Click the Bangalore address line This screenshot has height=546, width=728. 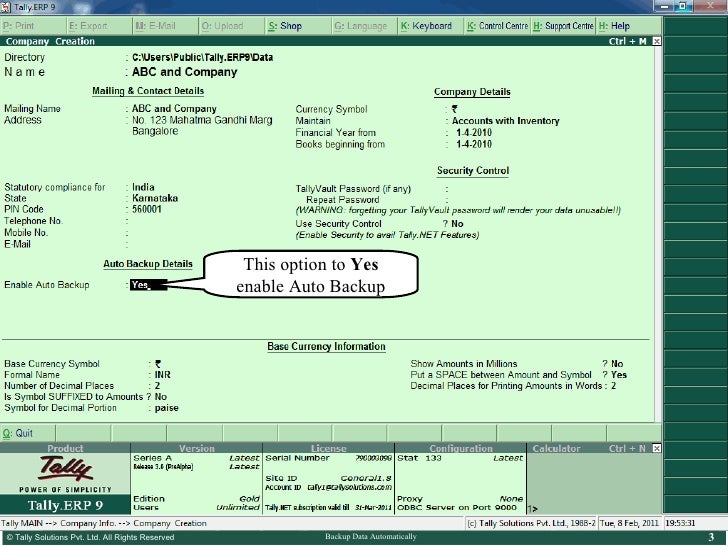pos(155,131)
